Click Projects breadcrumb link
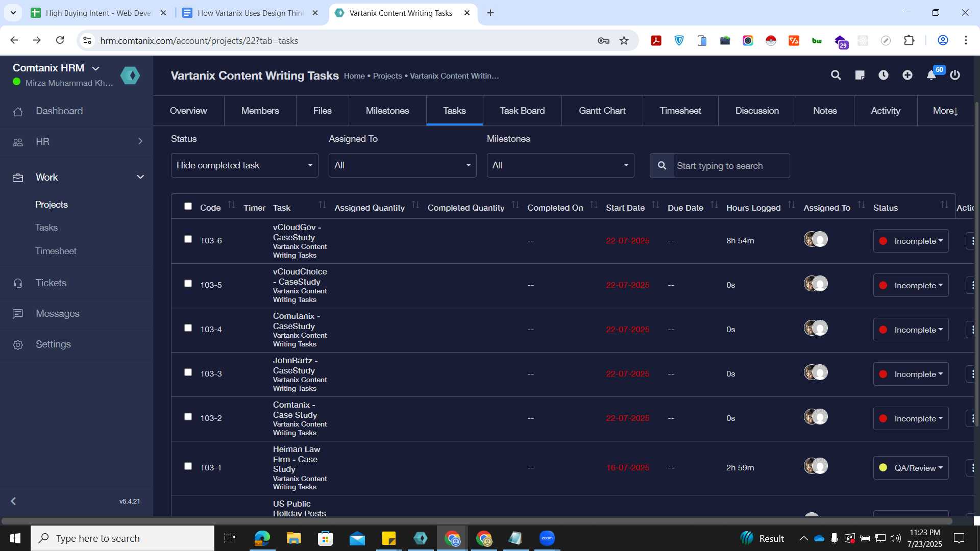The image size is (980, 551). coord(387,76)
